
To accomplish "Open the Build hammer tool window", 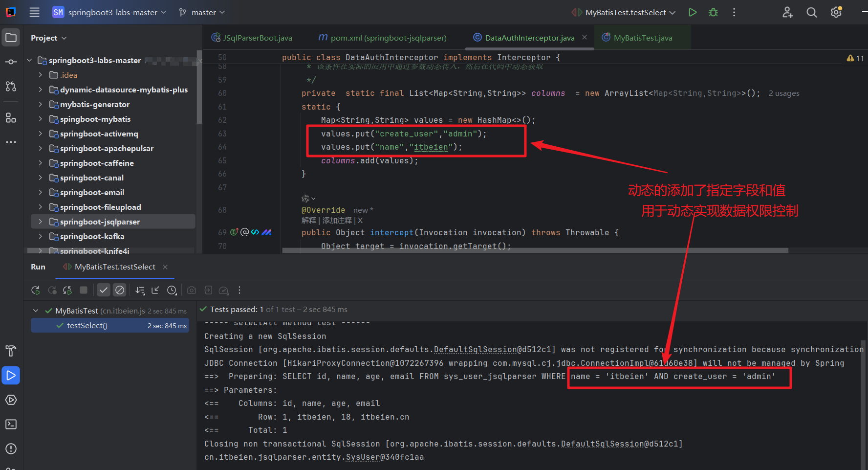I will pyautogui.click(x=11, y=351).
